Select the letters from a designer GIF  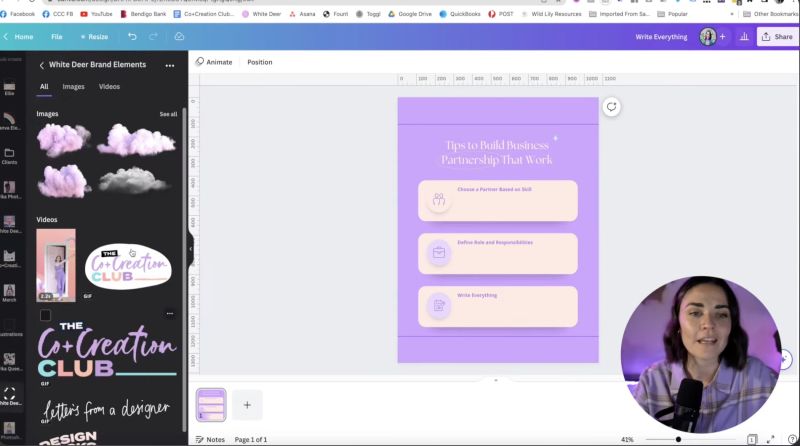click(x=106, y=410)
